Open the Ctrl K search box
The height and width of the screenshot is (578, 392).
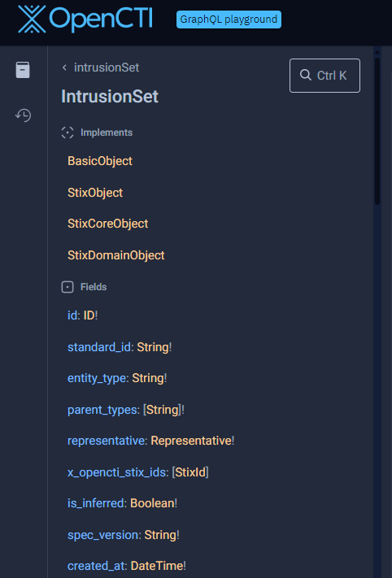click(324, 76)
